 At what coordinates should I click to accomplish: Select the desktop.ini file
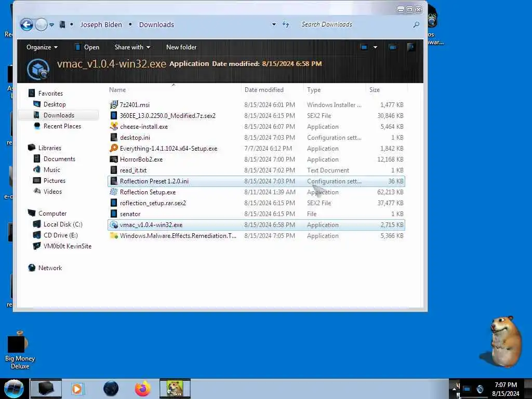coord(135,137)
